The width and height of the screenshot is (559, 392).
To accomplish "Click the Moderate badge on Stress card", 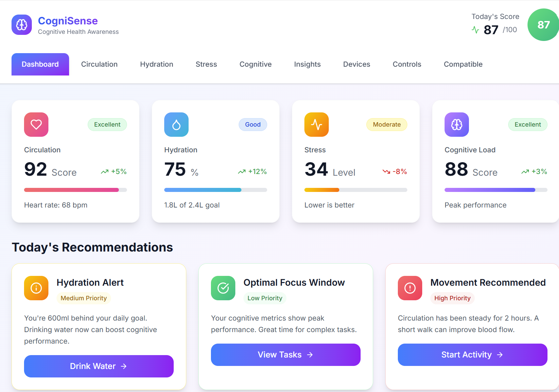I will (x=387, y=125).
